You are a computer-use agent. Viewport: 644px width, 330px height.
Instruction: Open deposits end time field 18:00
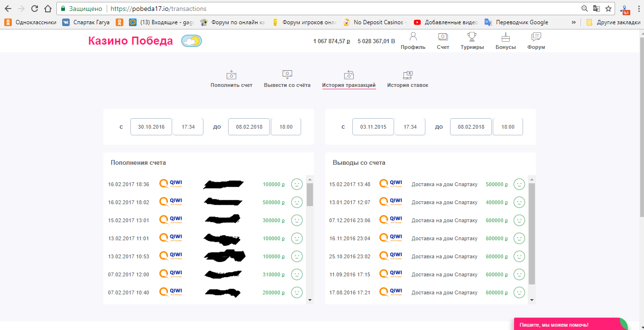pyautogui.click(x=285, y=127)
